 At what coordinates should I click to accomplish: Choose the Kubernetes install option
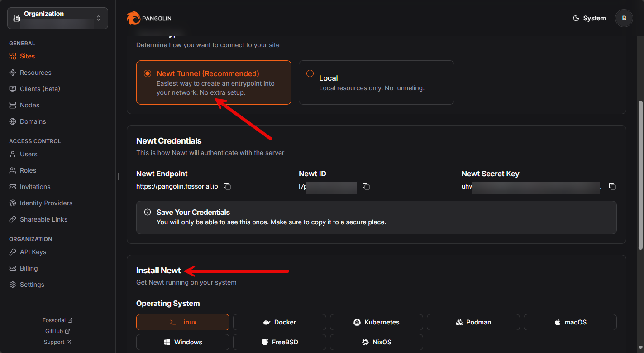(x=376, y=322)
